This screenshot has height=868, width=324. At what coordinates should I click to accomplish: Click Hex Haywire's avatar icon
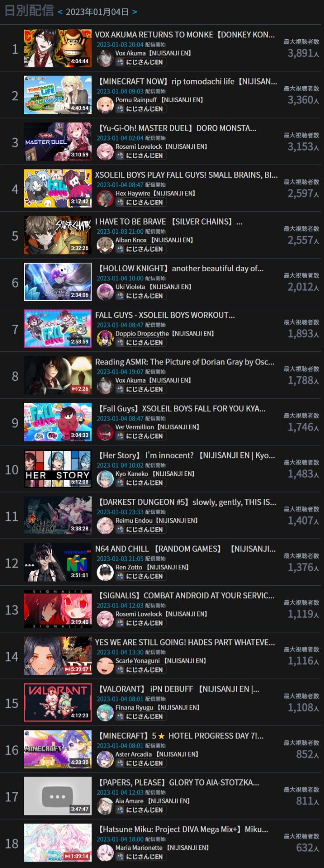click(x=105, y=198)
